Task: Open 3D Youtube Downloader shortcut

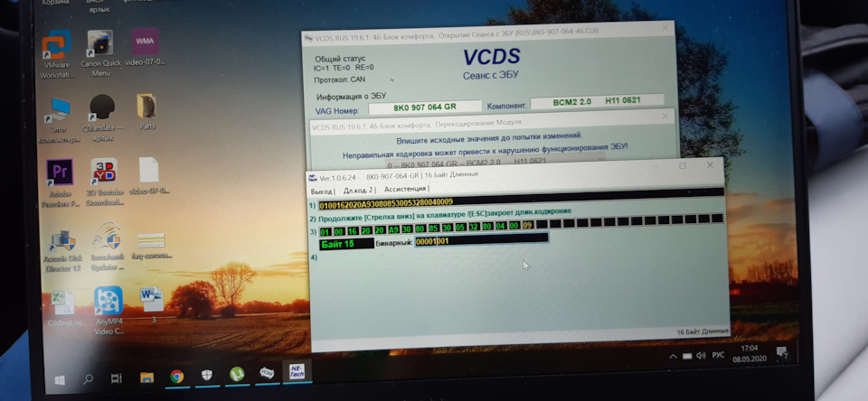Action: click(x=104, y=182)
